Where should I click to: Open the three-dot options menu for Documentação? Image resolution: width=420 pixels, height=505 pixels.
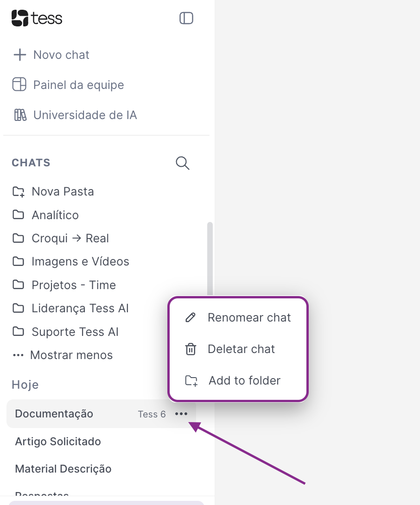click(x=181, y=414)
